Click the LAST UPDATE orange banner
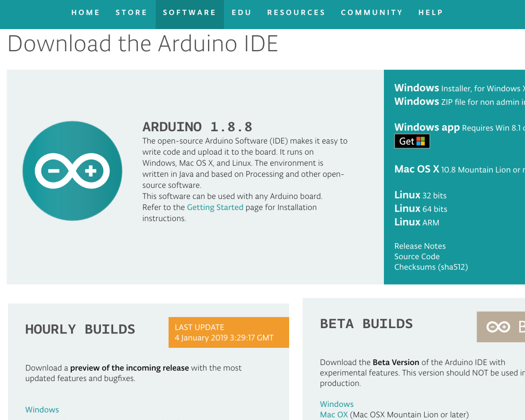The height and width of the screenshot is (420, 525). (x=229, y=332)
